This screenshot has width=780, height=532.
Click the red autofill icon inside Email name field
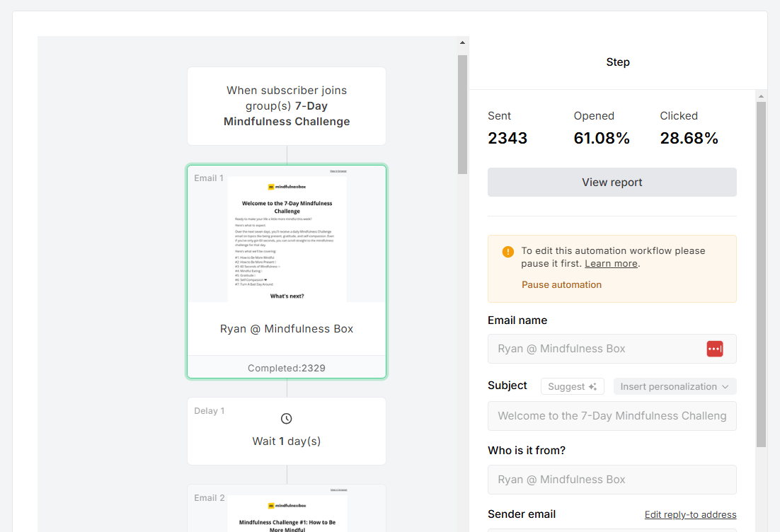coord(714,349)
